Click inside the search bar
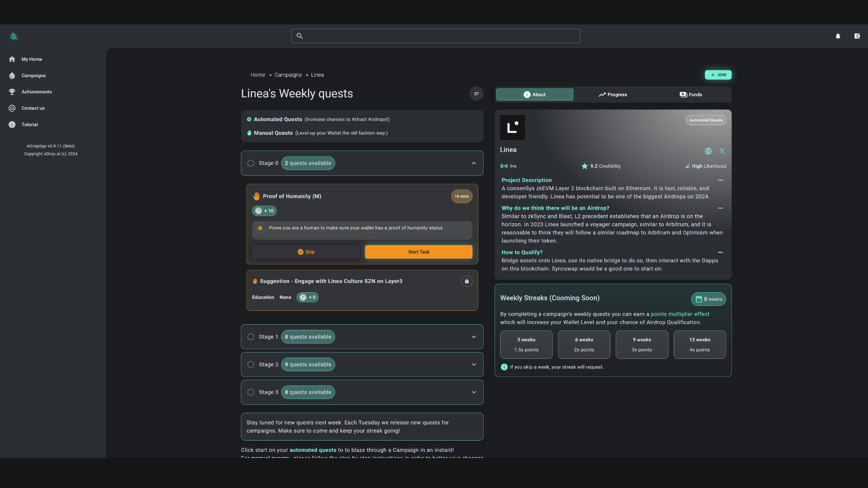The height and width of the screenshot is (488, 868). pyautogui.click(x=435, y=36)
